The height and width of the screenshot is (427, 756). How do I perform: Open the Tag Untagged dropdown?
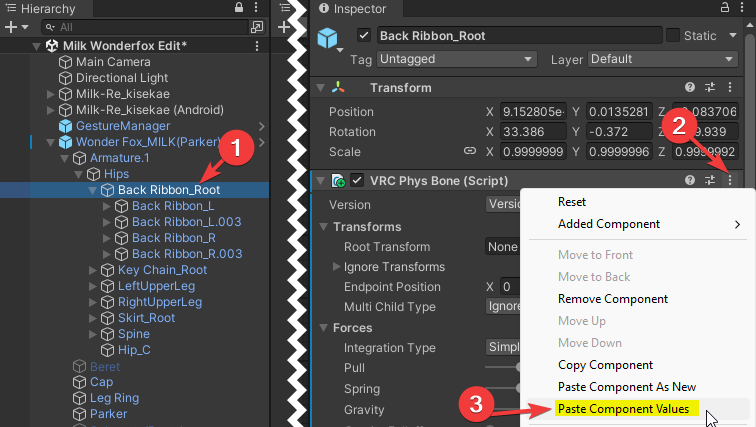click(456, 59)
